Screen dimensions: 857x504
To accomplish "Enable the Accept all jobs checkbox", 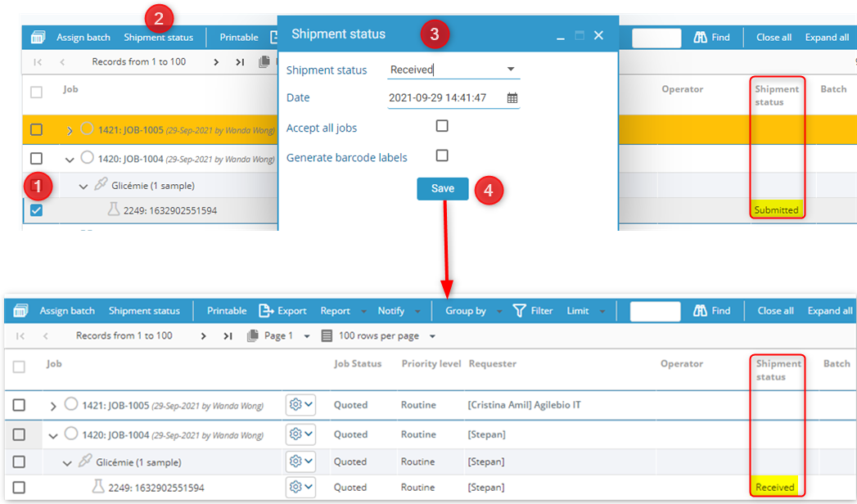I will [442, 126].
